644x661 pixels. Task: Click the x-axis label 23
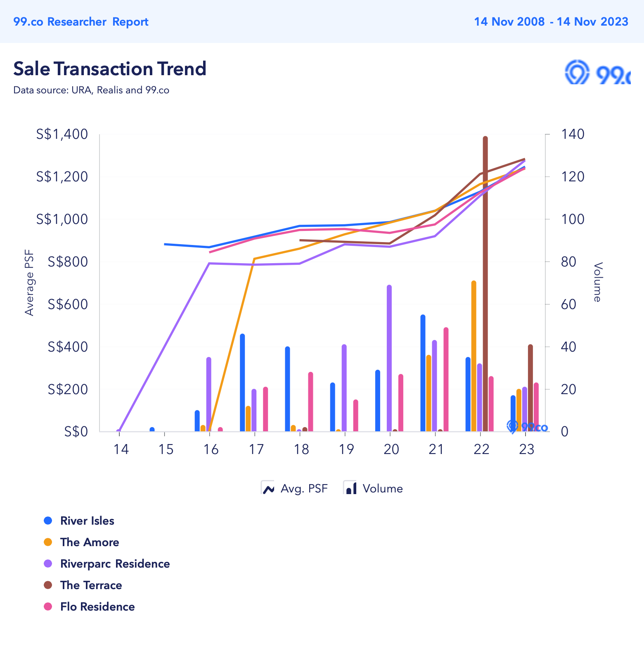coord(526,449)
